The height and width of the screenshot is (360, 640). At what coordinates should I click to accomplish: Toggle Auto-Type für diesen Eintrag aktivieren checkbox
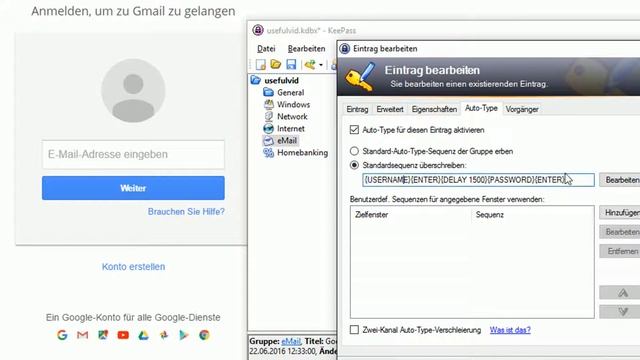354,130
